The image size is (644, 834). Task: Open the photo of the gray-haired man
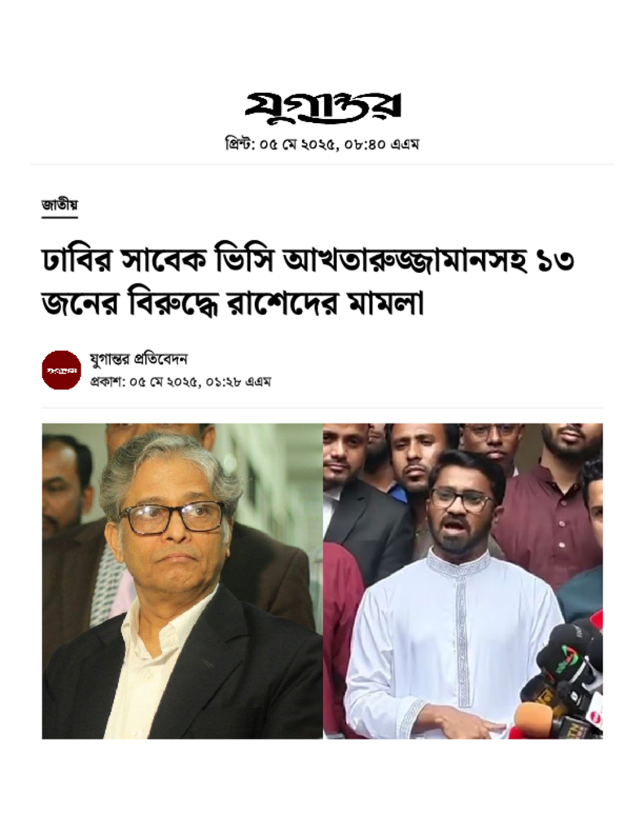click(182, 581)
